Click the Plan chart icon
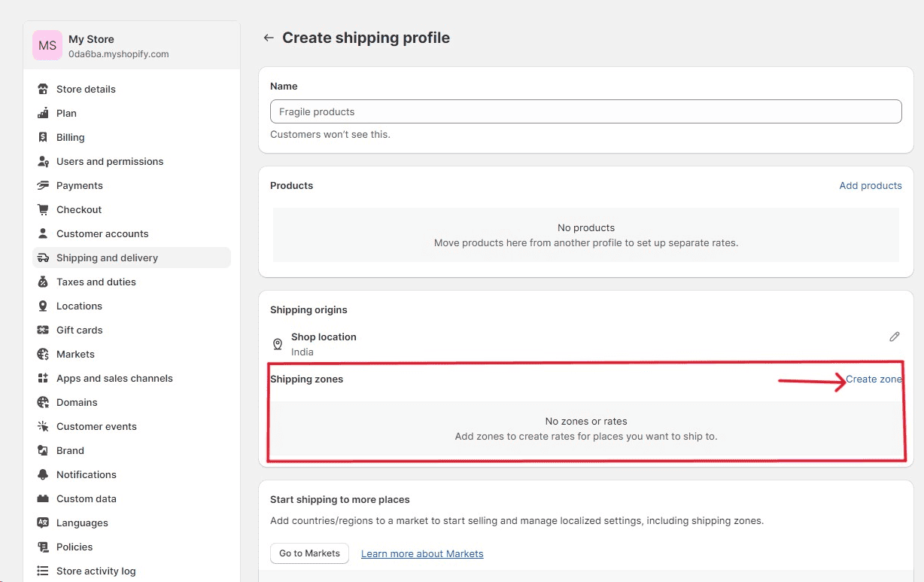 point(43,113)
